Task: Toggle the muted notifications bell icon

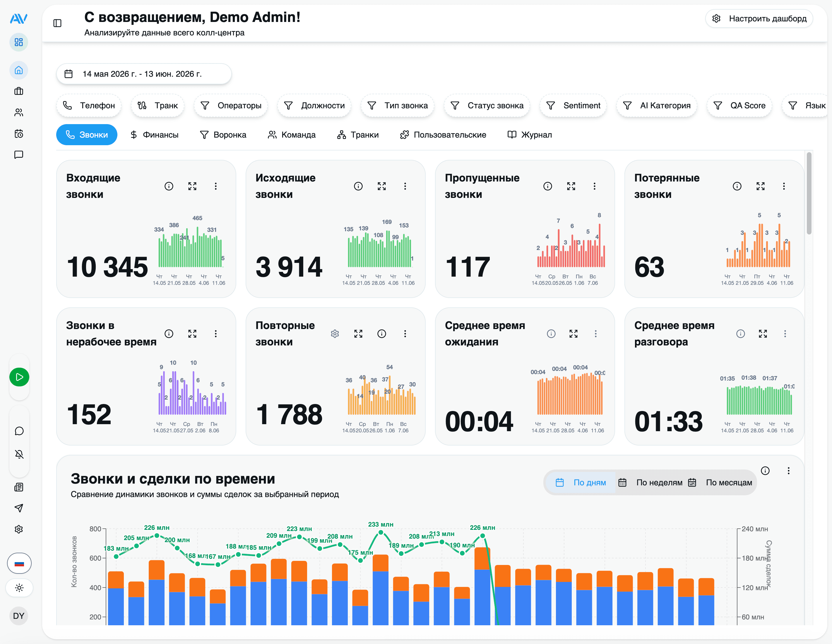Action: coord(19,454)
